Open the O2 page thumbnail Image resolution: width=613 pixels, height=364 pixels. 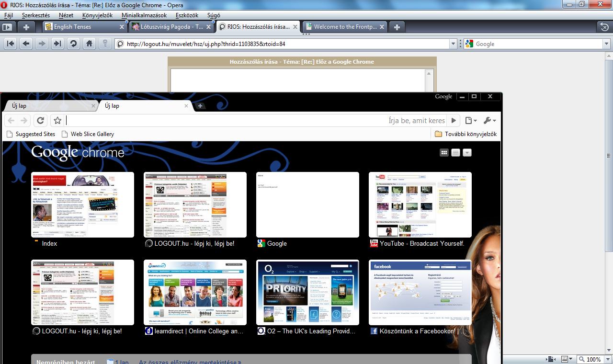tap(307, 292)
